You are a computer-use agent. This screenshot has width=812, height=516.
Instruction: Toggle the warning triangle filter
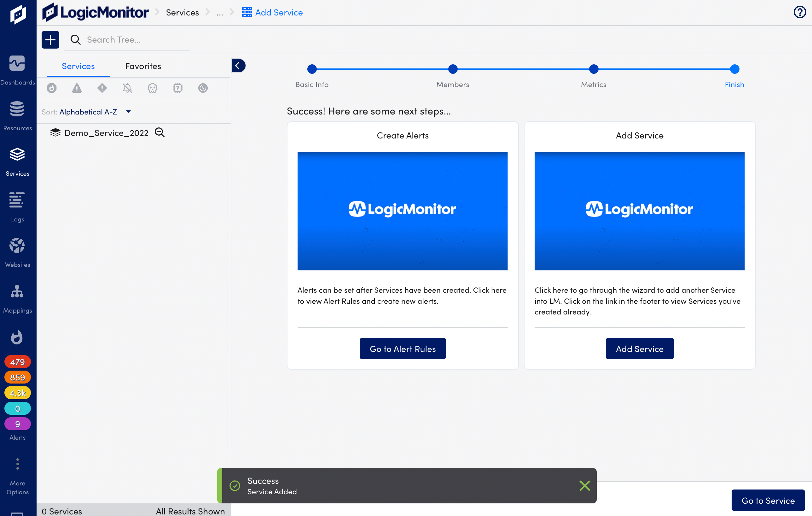(77, 88)
